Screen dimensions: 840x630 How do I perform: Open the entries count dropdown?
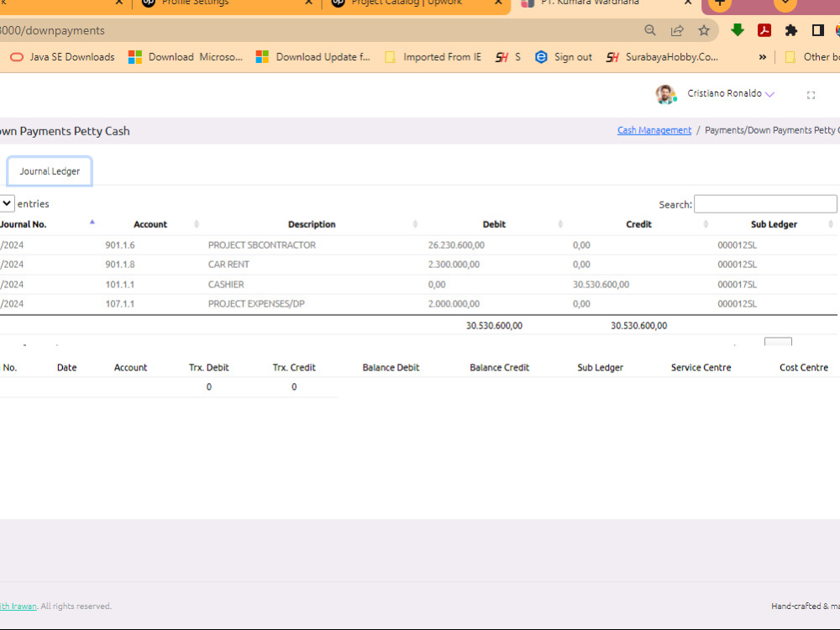point(7,203)
